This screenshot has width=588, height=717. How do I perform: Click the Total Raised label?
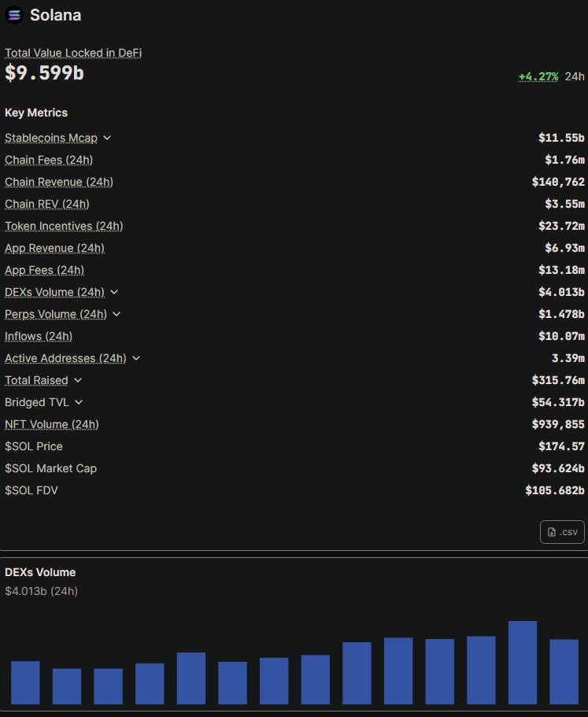36,380
